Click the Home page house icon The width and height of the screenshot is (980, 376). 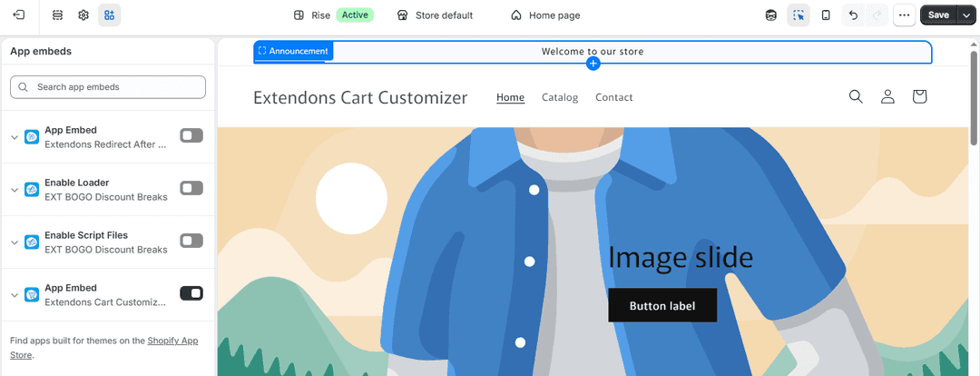tap(516, 15)
